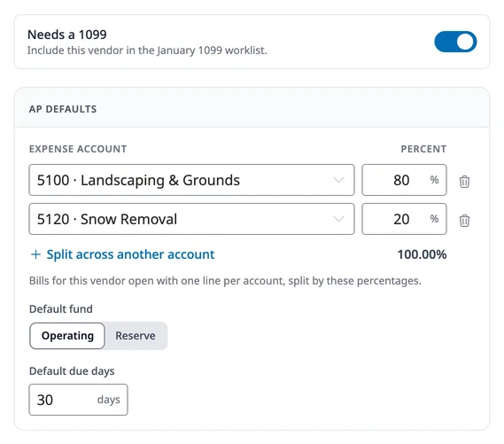Viewport: 504px width, 444px height.
Task: Click the 100.00% total value
Action: pyautogui.click(x=422, y=254)
